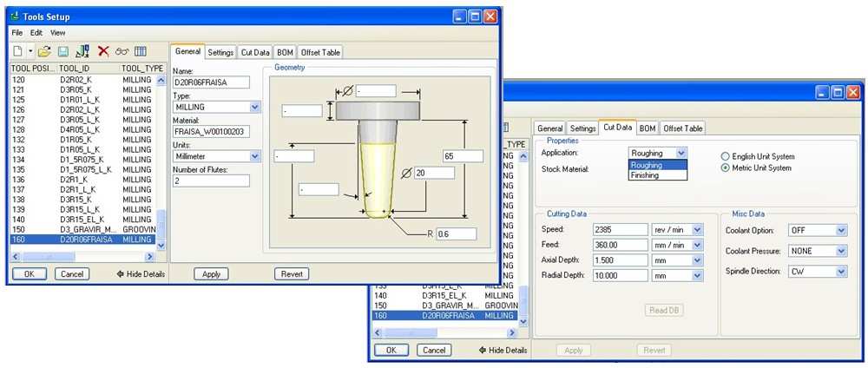Open the Coolant Pressure dropdown
The height and width of the screenshot is (368, 868).
(841, 251)
